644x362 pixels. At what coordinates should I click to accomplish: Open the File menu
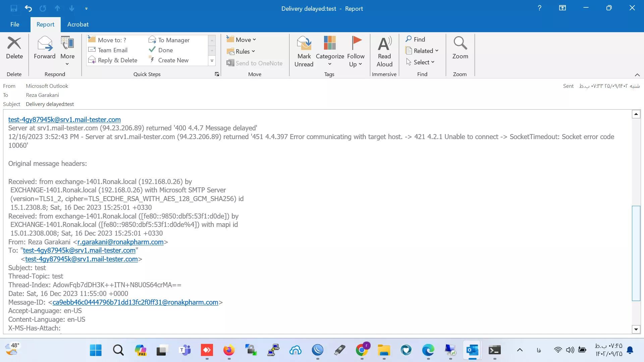point(15,24)
